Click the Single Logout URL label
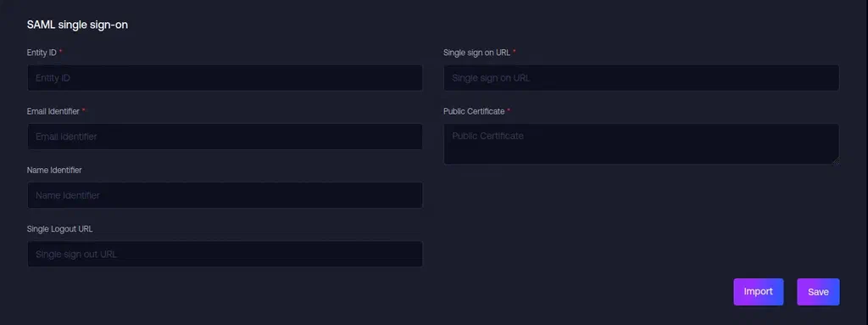This screenshot has height=325, width=868. click(60, 228)
